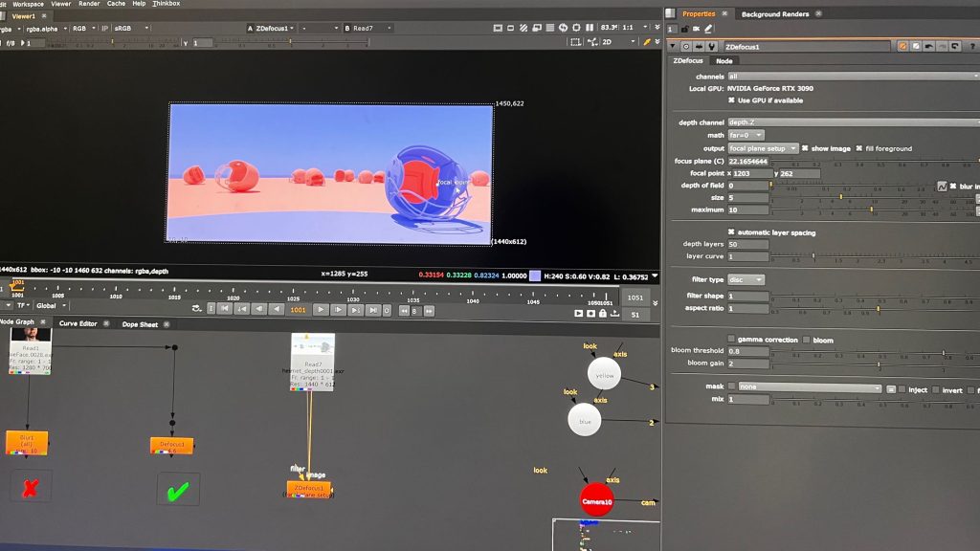Open viewer input A dropdown ZDefocus1
The height and width of the screenshot is (551, 980).
271,28
